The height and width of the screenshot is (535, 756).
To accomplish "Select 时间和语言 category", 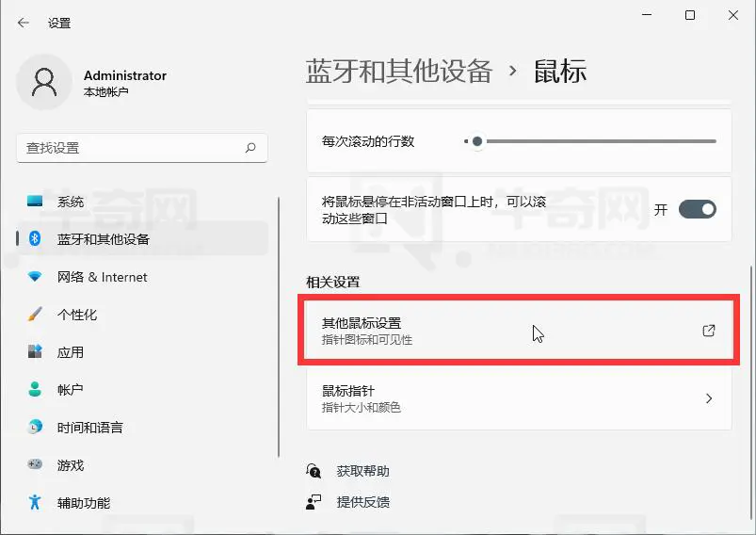I will click(142, 428).
